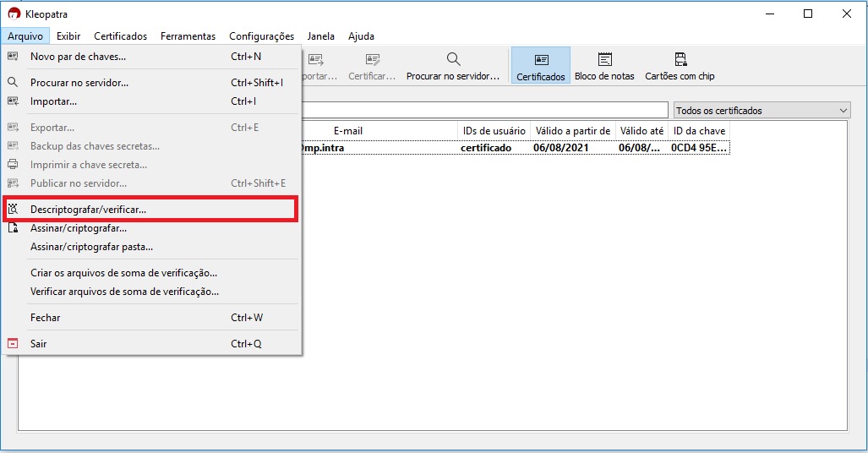Click the Publicar no servidor icon
Viewport: 868px width, 453px height.
pyautogui.click(x=13, y=183)
